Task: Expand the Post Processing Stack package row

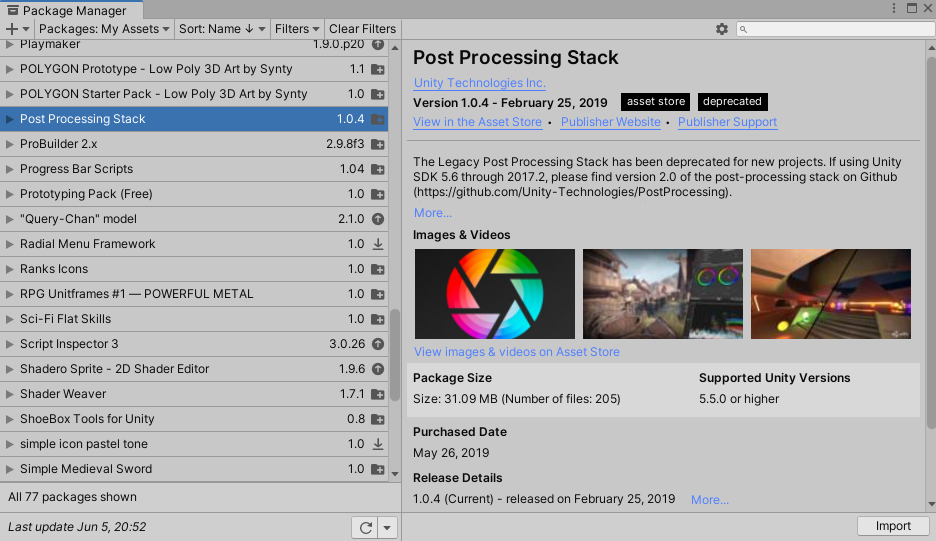Action: (x=10, y=119)
